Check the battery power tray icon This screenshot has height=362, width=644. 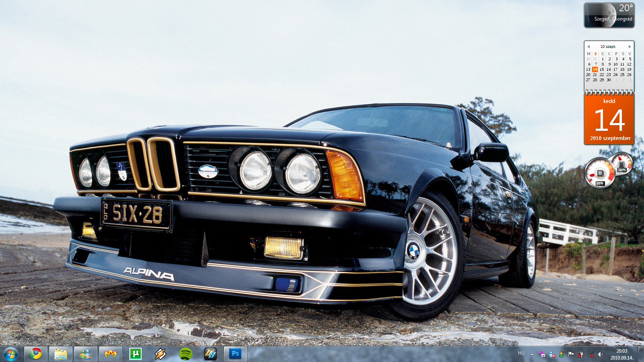tap(580, 354)
